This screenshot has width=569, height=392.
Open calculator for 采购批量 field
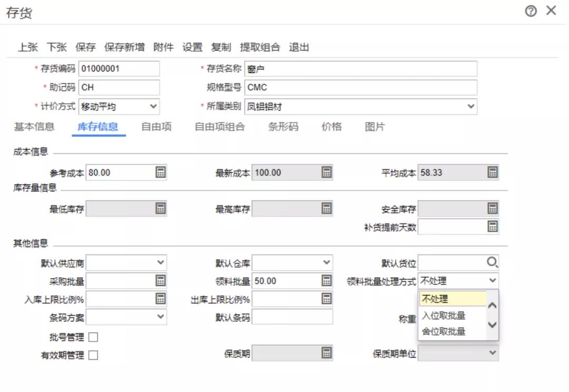pyautogui.click(x=161, y=280)
